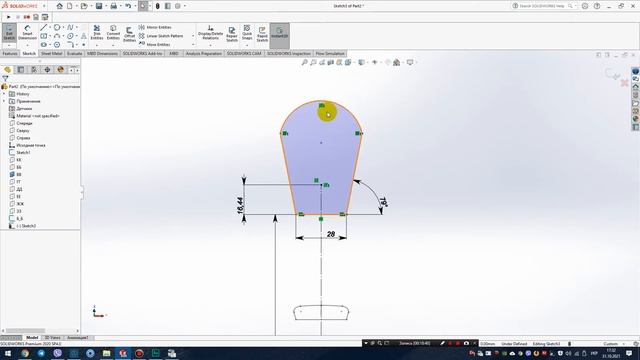Click the Windows Start button
The height and width of the screenshot is (360, 640).
[x=8, y=353]
